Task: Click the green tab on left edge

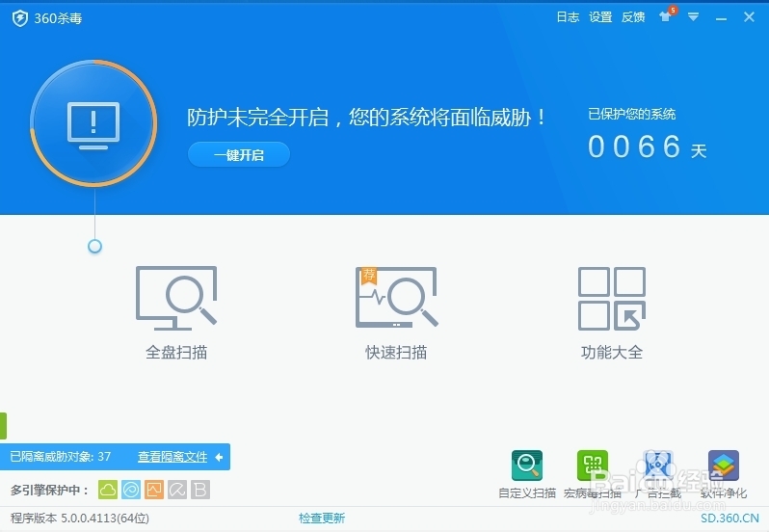Action: pyautogui.click(x=3, y=426)
